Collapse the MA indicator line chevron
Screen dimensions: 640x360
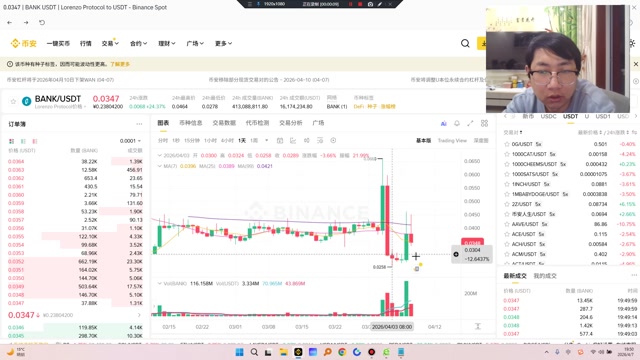(x=160, y=166)
